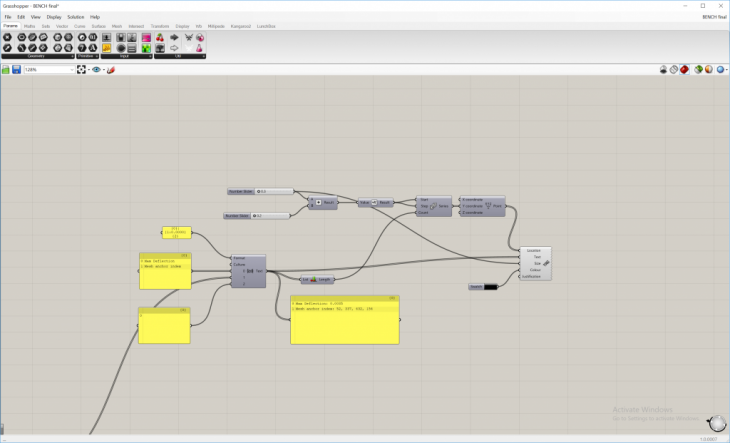Click the Construct Point component icon
The height and width of the screenshot is (443, 730).
pyautogui.click(x=486, y=205)
